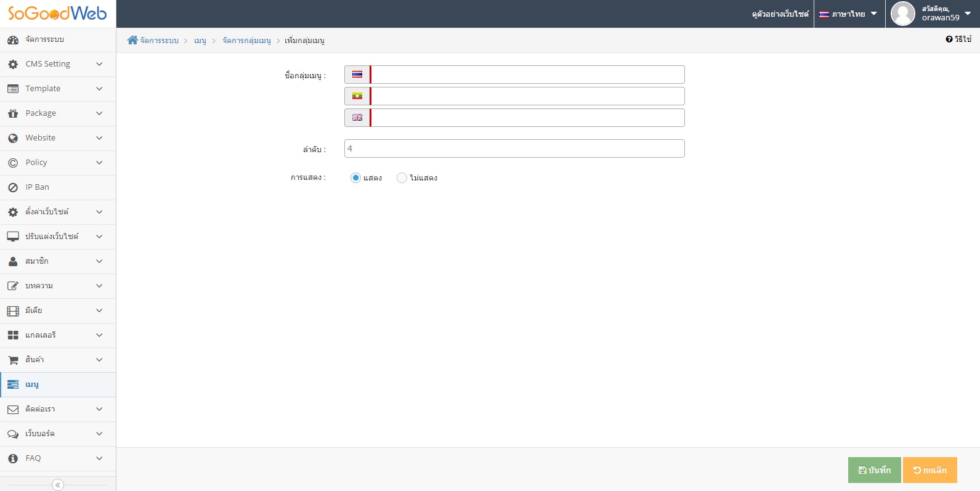Click the Myanmar menu group name field
The width and height of the screenshot is (980, 491).
point(527,96)
